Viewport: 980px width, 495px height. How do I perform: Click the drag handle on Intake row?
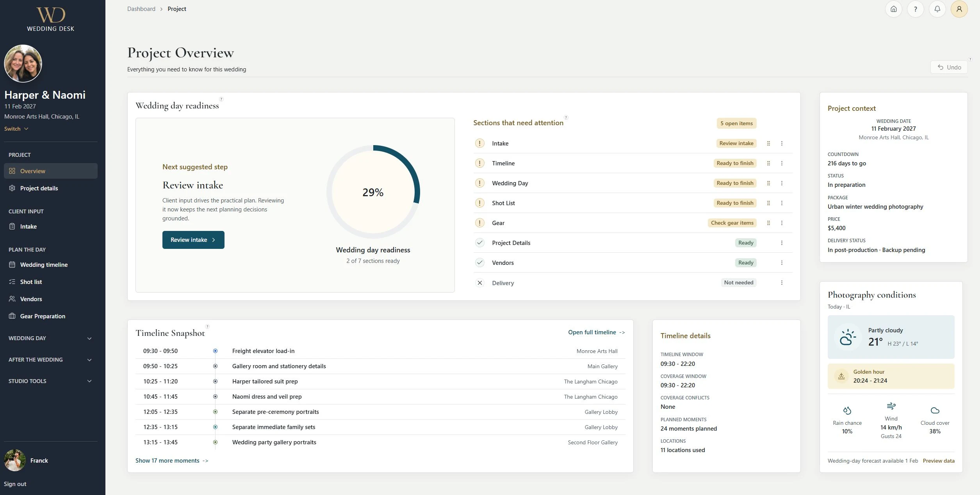768,143
